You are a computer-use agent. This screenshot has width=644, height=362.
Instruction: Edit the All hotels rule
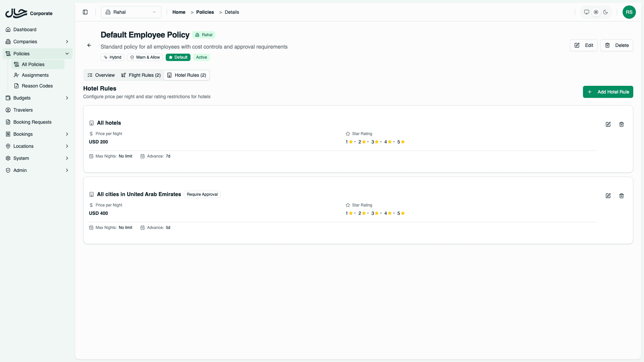pyautogui.click(x=608, y=124)
